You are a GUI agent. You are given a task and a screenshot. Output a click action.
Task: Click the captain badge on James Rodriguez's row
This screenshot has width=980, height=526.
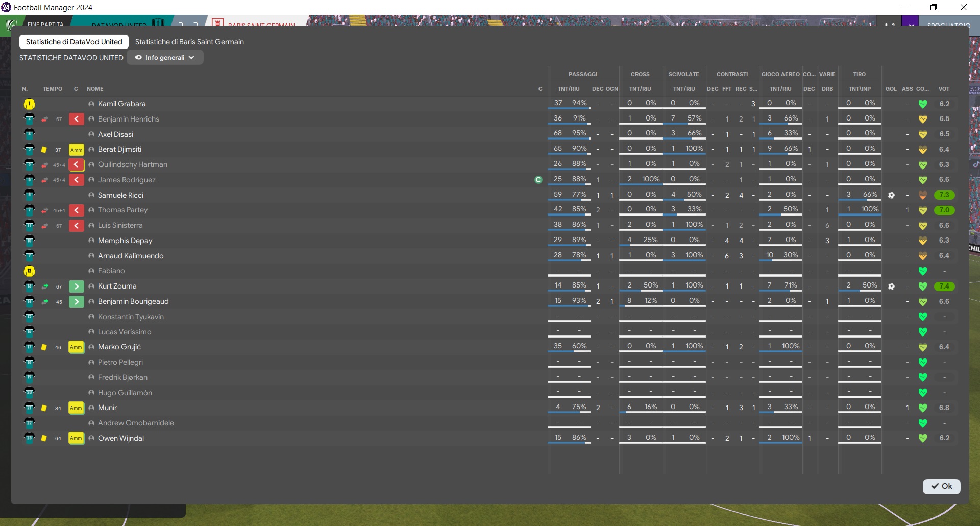[x=538, y=180]
